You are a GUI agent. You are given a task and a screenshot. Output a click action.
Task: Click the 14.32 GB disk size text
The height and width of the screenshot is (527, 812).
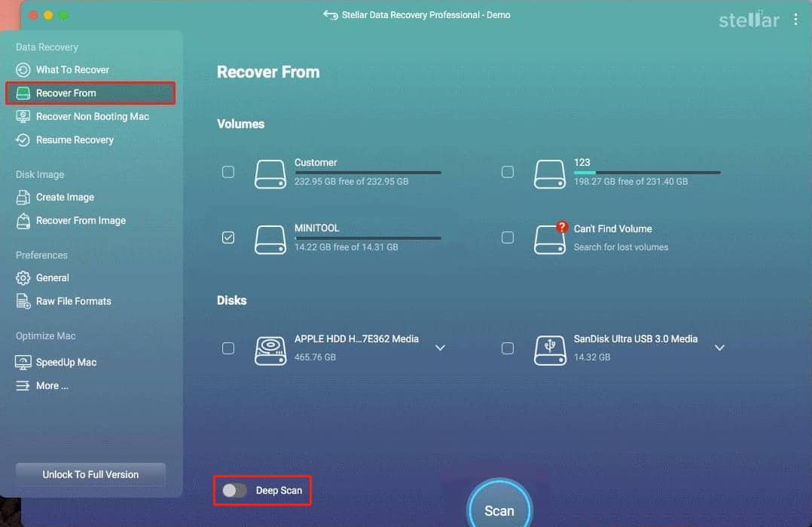592,357
